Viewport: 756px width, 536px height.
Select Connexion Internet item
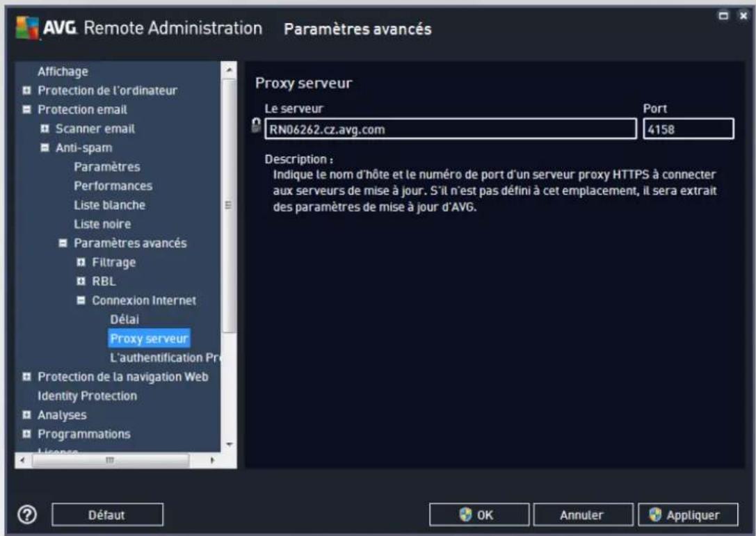point(144,300)
